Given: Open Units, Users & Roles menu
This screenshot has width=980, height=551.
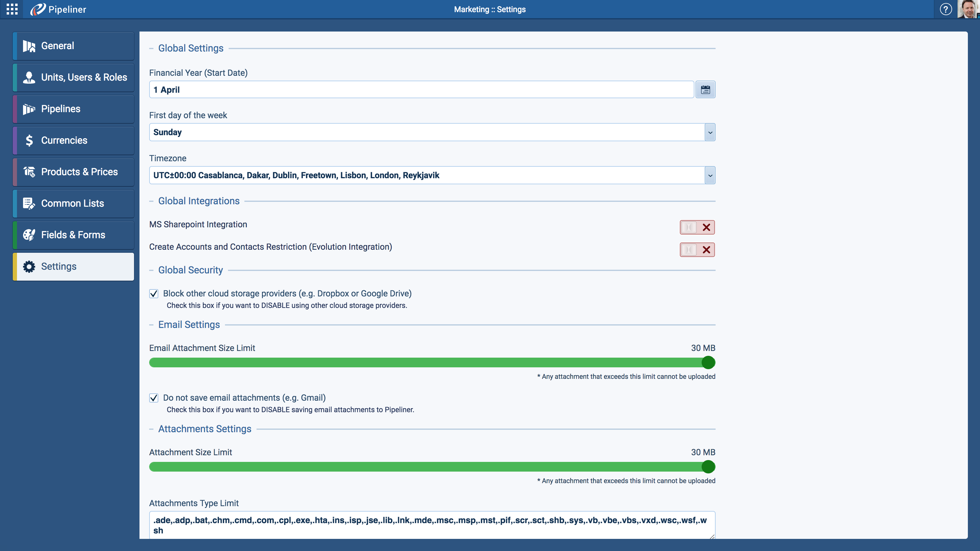Looking at the screenshot, I should pyautogui.click(x=84, y=77).
